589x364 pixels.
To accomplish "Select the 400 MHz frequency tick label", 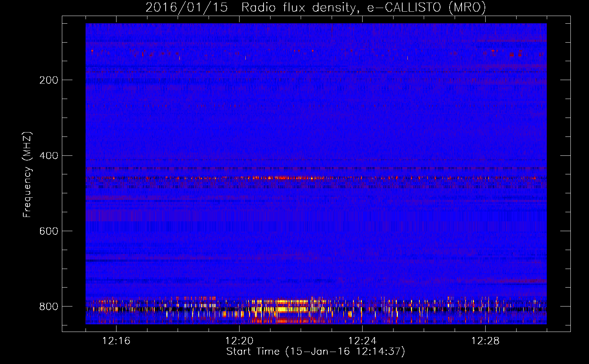I will pyautogui.click(x=49, y=156).
